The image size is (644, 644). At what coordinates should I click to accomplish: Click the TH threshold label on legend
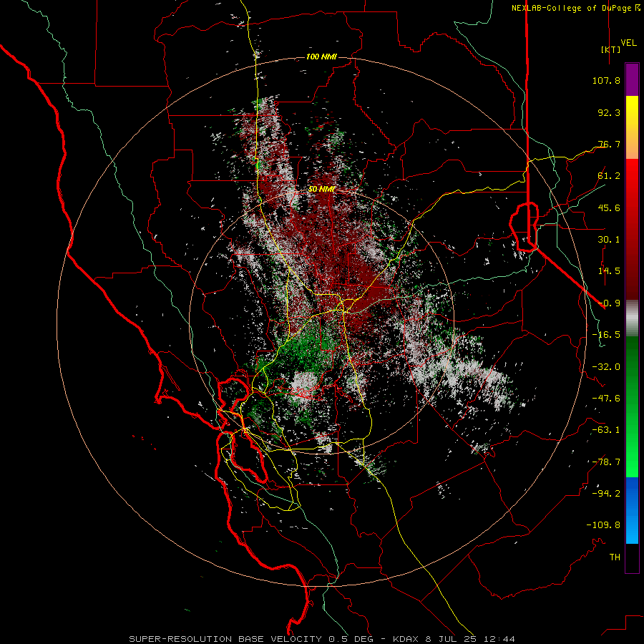click(615, 557)
